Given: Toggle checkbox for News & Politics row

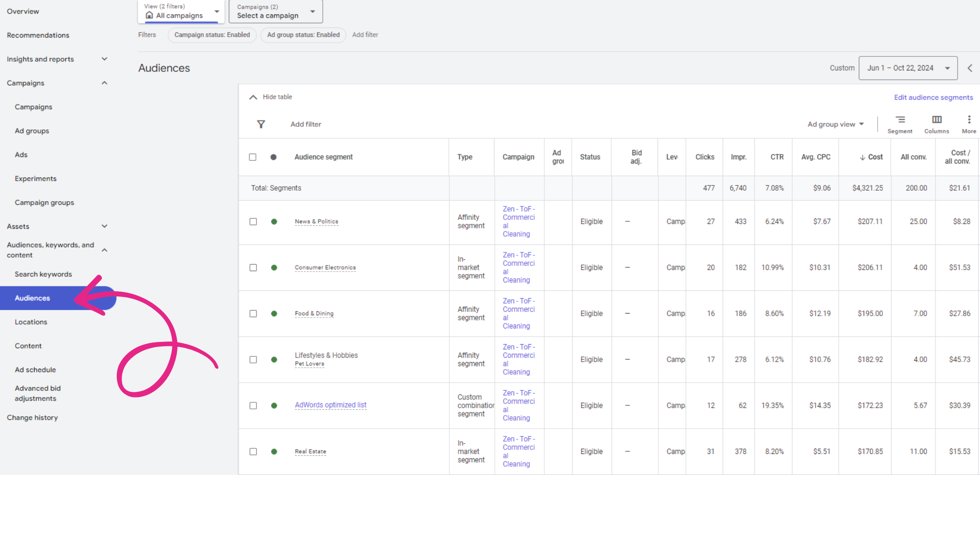Looking at the screenshot, I should pyautogui.click(x=254, y=221).
